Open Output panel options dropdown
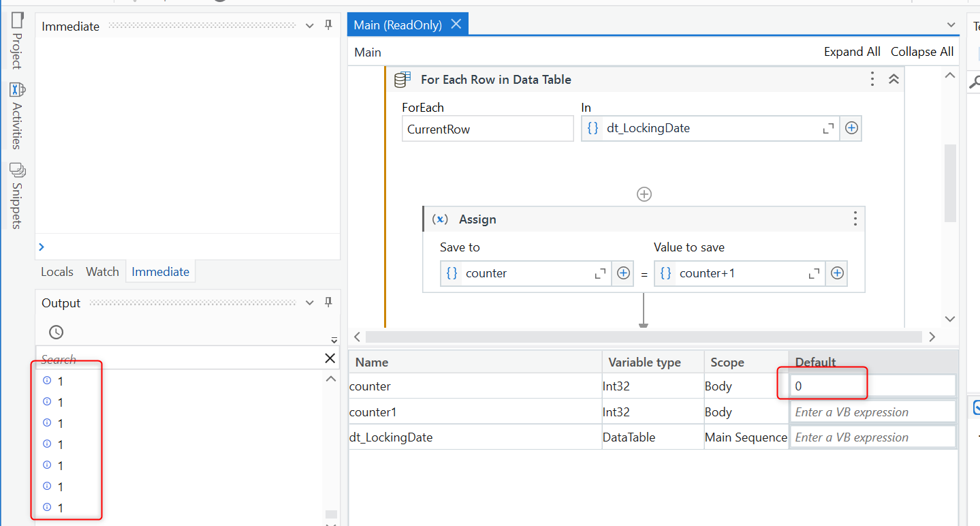This screenshot has width=980, height=526. [x=309, y=303]
